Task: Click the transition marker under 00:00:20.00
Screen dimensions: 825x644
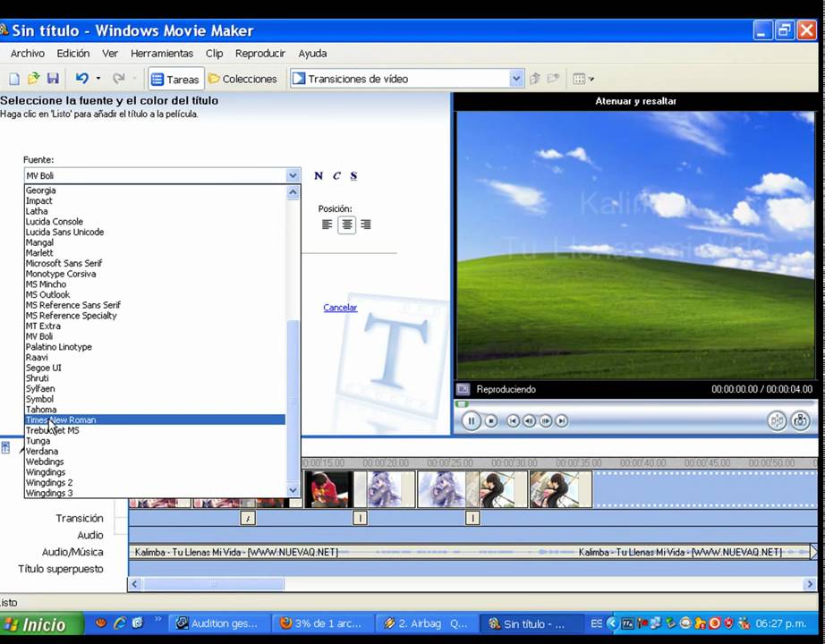Action: pos(360,518)
